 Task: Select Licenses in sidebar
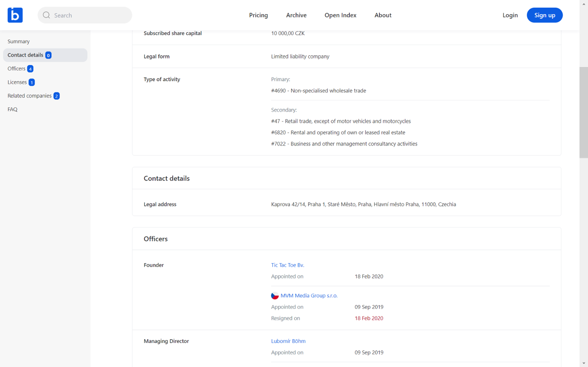(x=17, y=82)
